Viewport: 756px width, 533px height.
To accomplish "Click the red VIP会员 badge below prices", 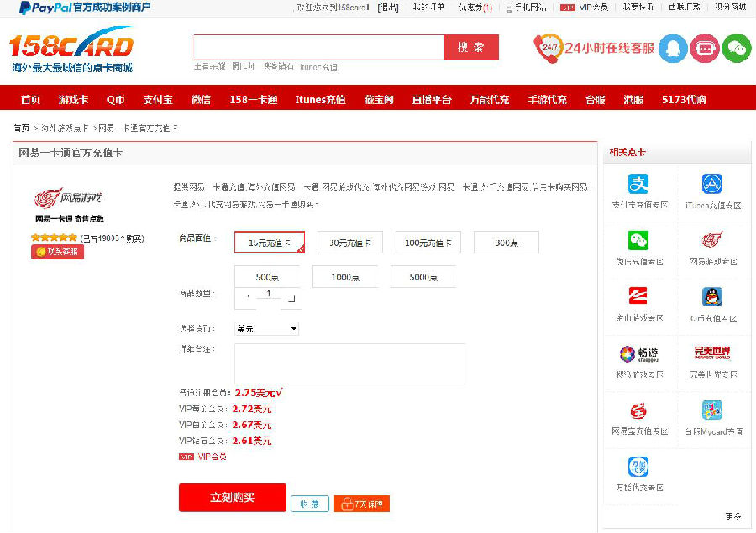I will 186,457.
